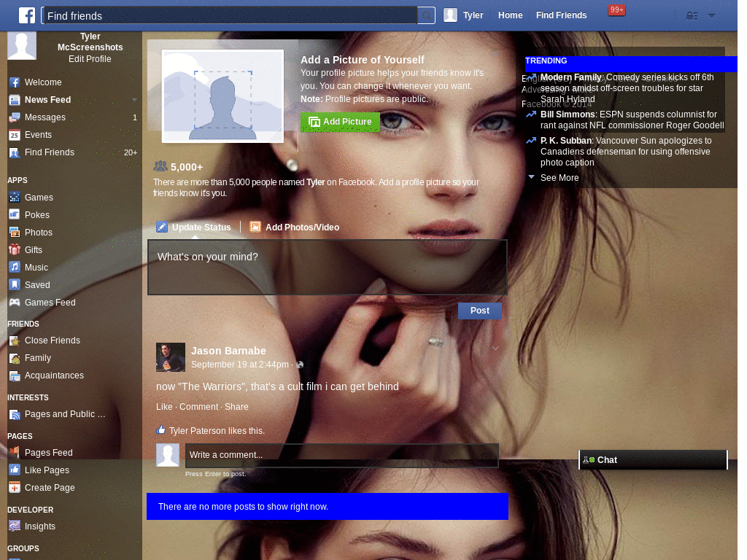Open the privacy shortcuts lock icon

(692, 16)
